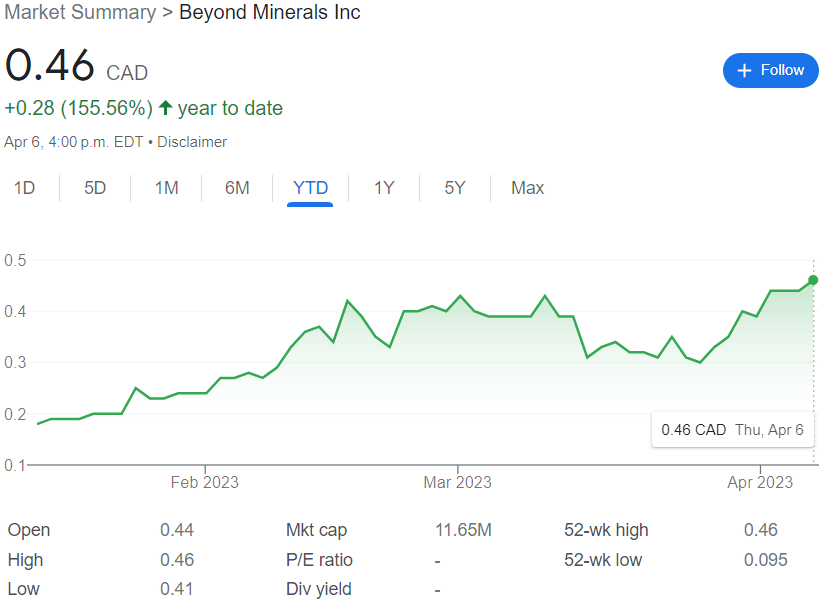Click the Mkt cap value 11.65M
The height and width of the screenshot is (604, 824).
(463, 530)
